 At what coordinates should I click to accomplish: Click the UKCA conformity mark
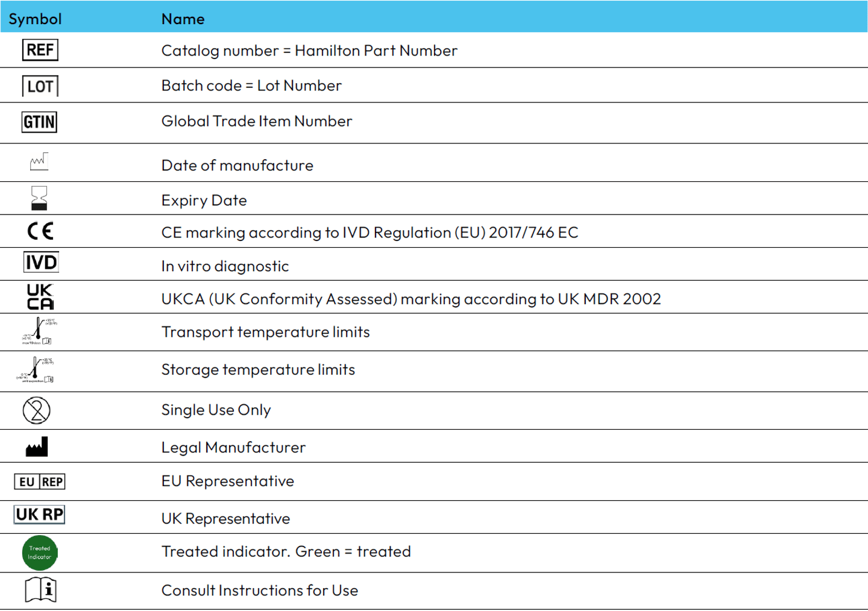coord(40,297)
